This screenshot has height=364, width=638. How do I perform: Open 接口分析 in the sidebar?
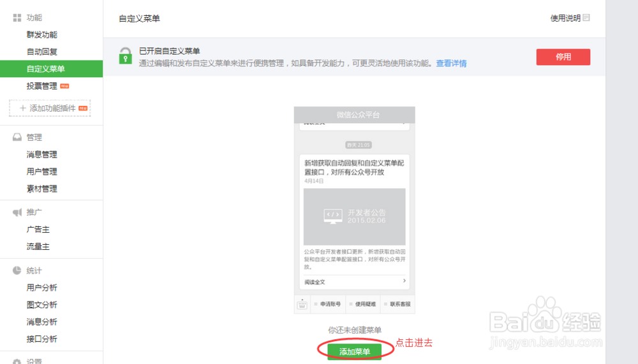pyautogui.click(x=42, y=339)
